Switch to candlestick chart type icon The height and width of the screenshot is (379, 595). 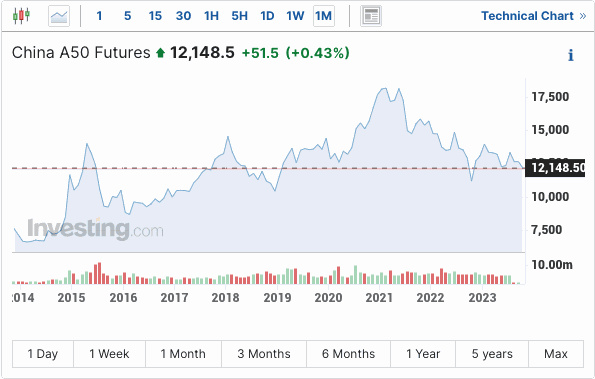21,16
